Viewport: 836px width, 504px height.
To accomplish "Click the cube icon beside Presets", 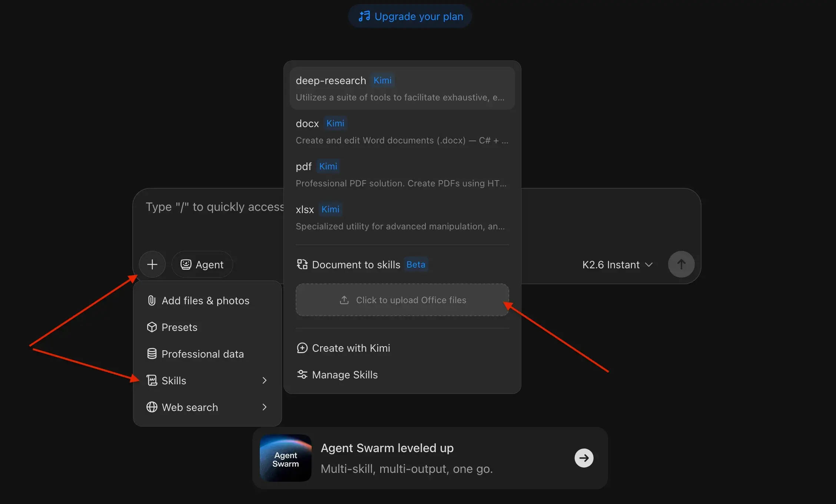I will tap(152, 327).
